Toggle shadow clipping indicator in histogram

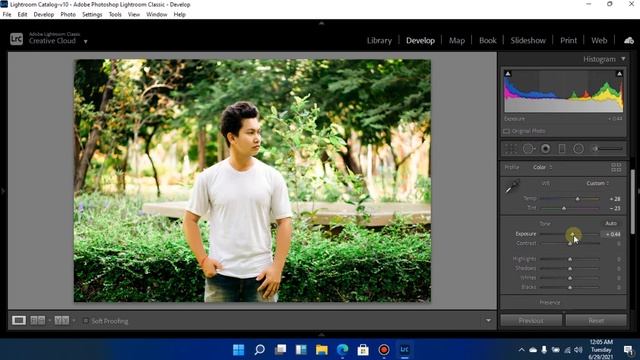[508, 74]
